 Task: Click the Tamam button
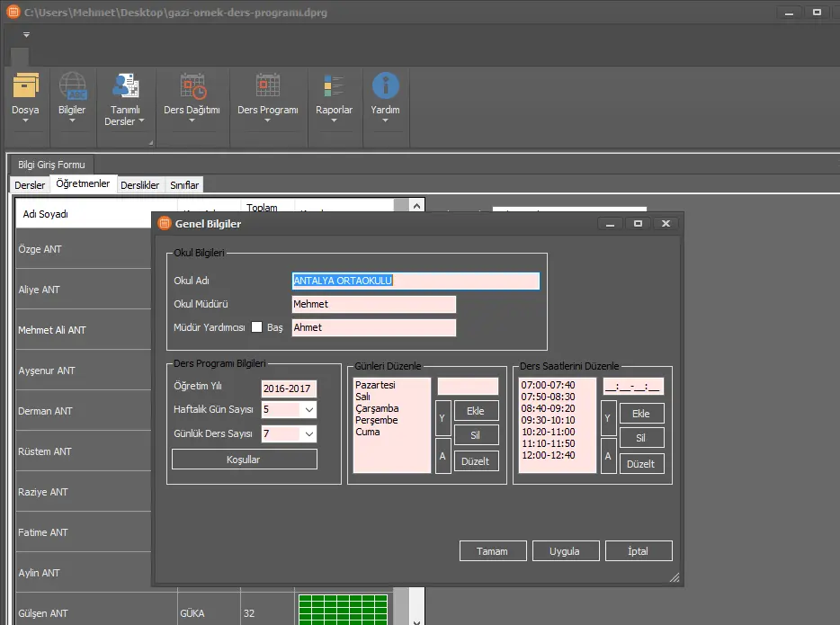(492, 551)
